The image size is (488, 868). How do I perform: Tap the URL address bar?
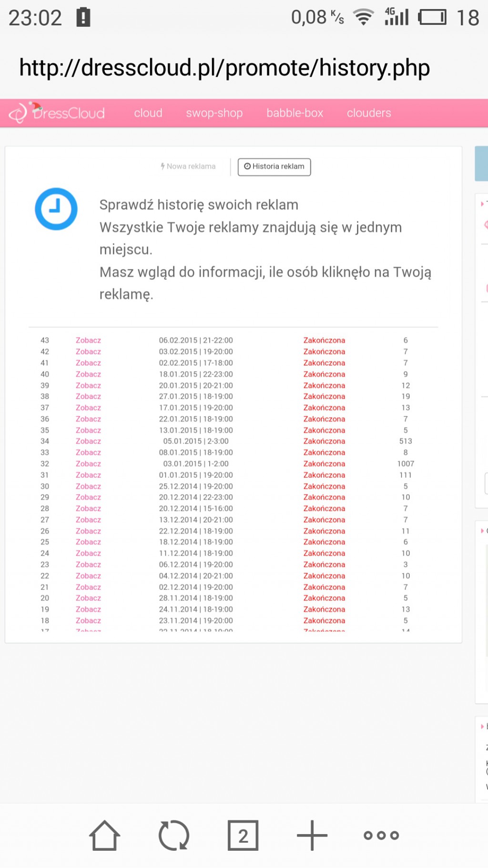point(224,68)
